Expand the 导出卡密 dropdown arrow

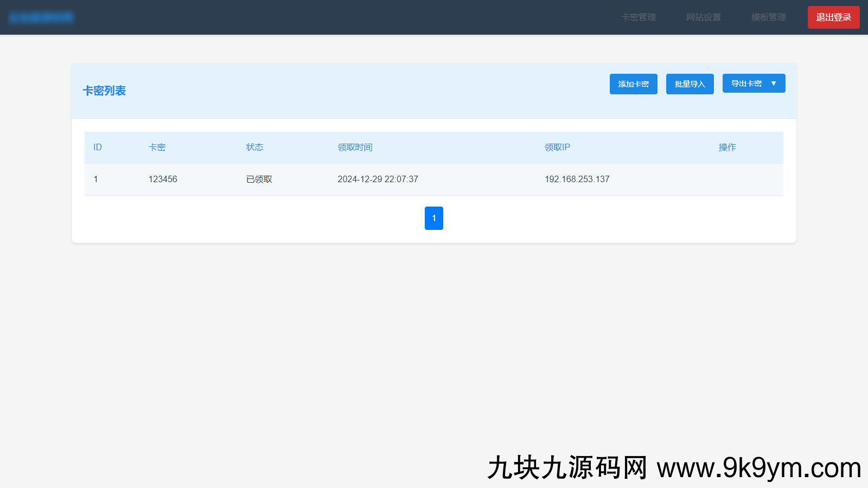pyautogui.click(x=774, y=84)
